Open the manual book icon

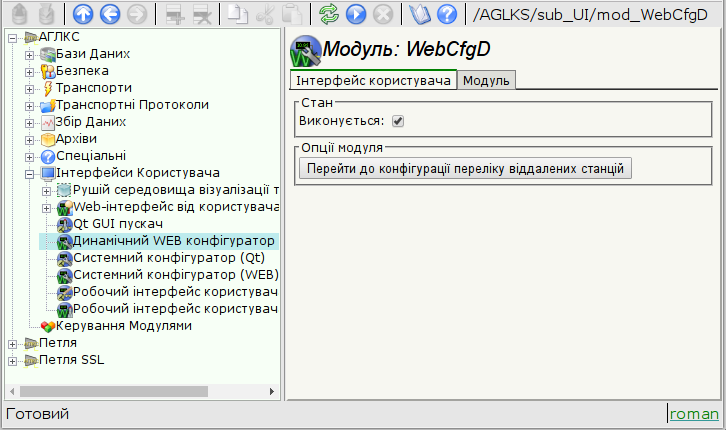pyautogui.click(x=420, y=15)
